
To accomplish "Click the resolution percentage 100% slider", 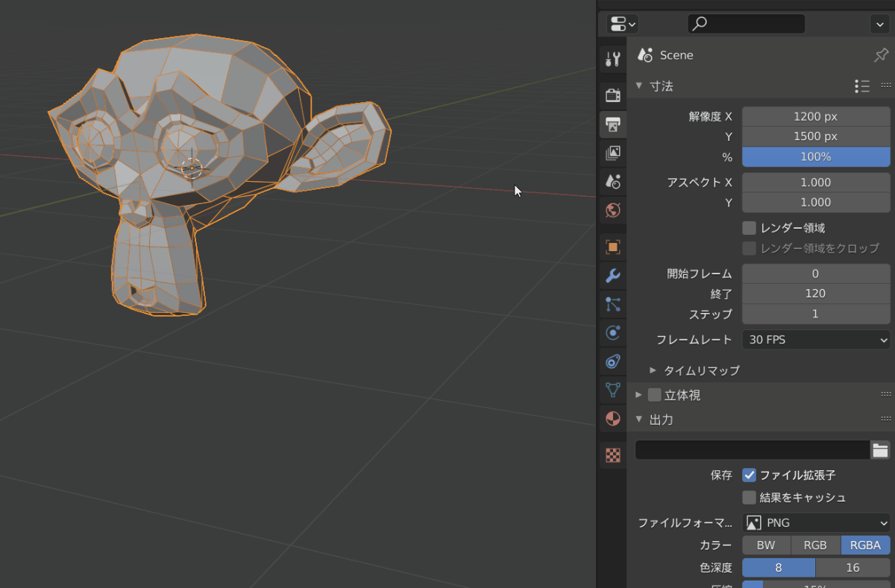I will tap(816, 157).
